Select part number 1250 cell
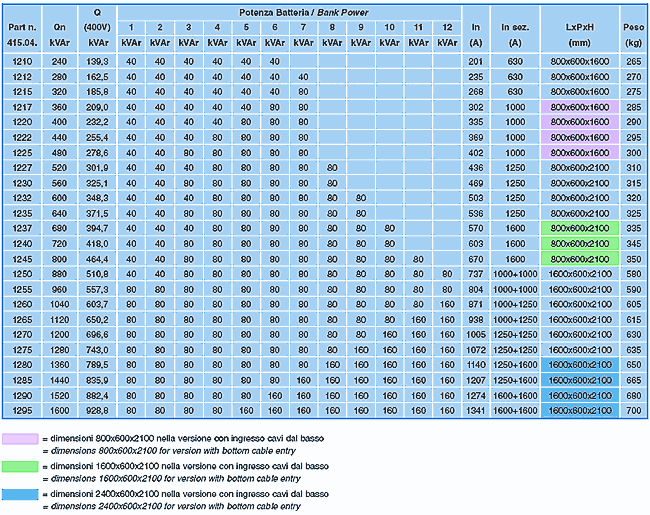Screen dimensions: 650x515 [20, 273]
